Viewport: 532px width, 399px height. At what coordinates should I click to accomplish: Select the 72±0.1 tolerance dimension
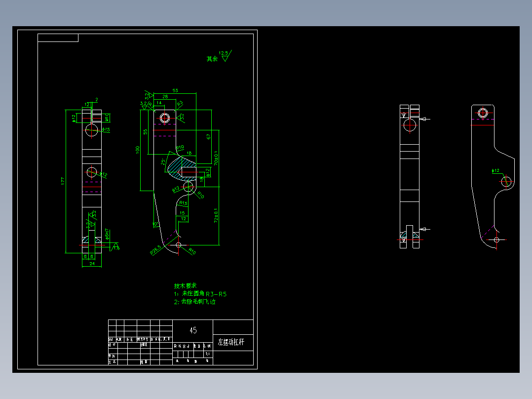(x=216, y=215)
